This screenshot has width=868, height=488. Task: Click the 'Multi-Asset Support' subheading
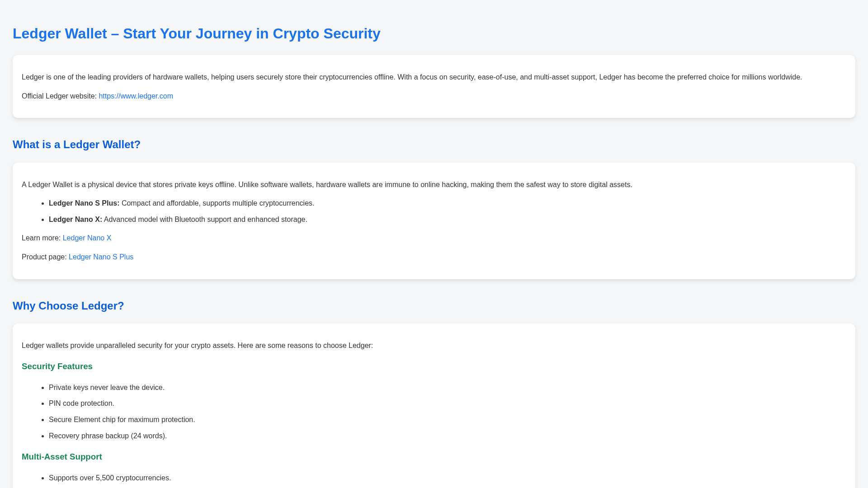click(62, 457)
